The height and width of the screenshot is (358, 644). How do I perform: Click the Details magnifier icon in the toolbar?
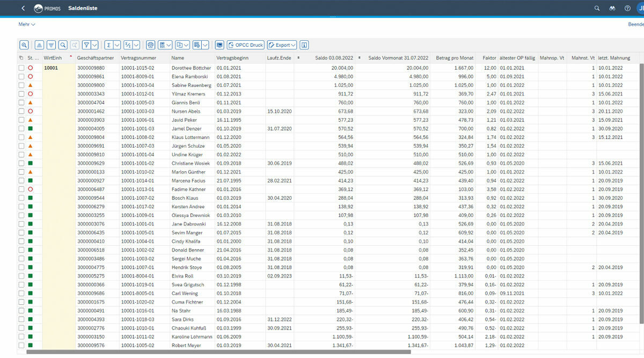[24, 45]
